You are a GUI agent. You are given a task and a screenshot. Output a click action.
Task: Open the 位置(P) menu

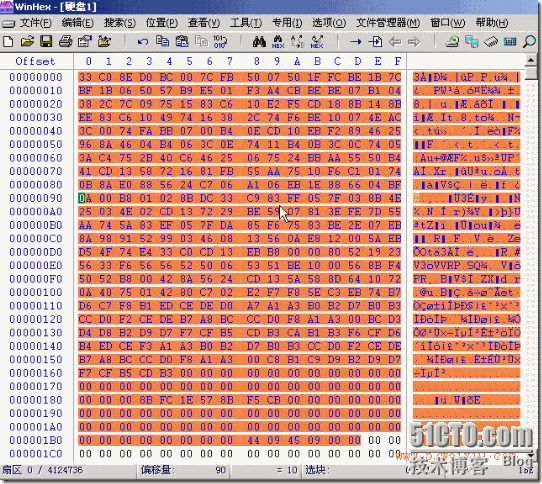pos(162,23)
